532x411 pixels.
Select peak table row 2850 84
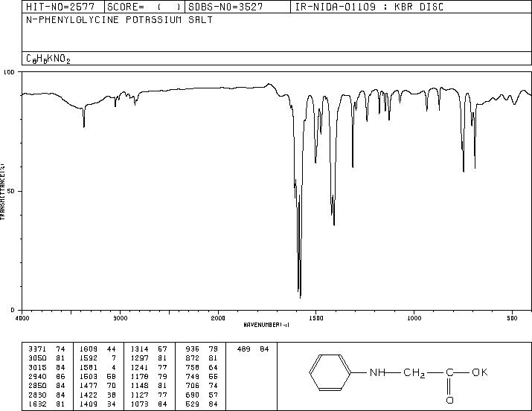(46, 386)
